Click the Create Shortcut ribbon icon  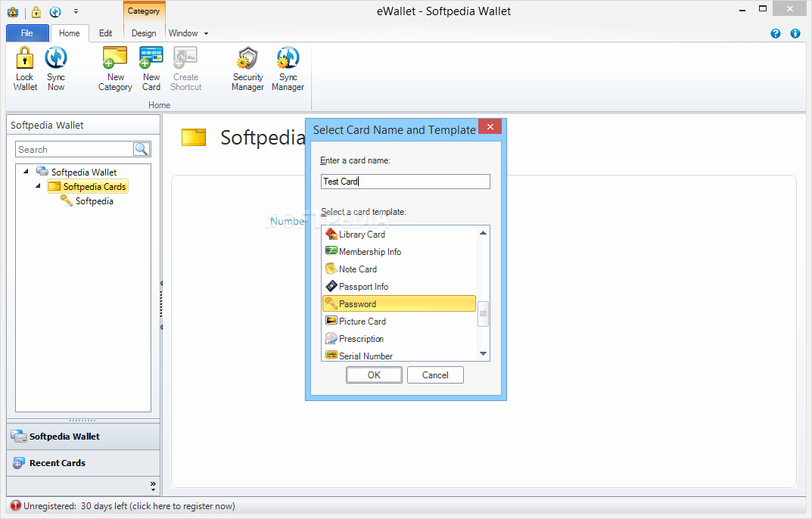(x=185, y=68)
